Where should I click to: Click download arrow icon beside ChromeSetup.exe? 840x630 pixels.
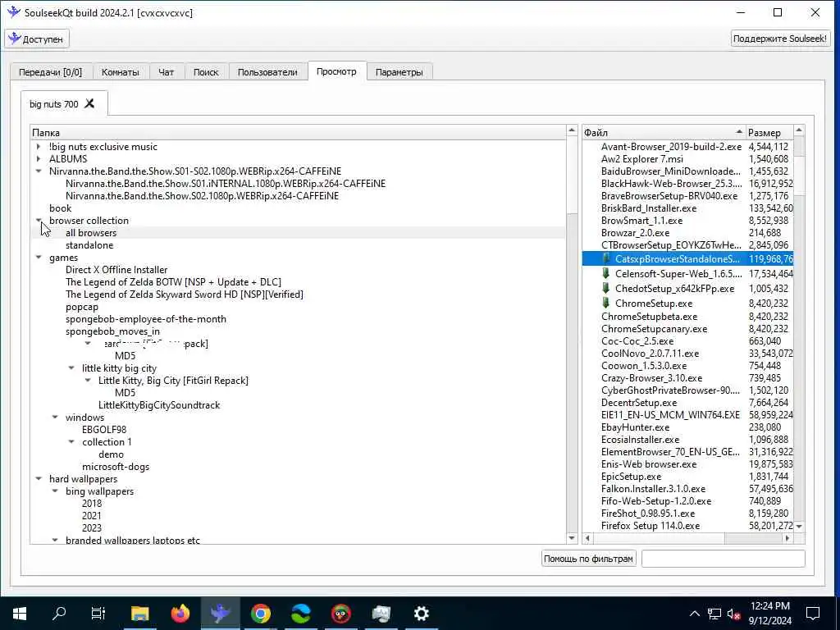tap(606, 303)
